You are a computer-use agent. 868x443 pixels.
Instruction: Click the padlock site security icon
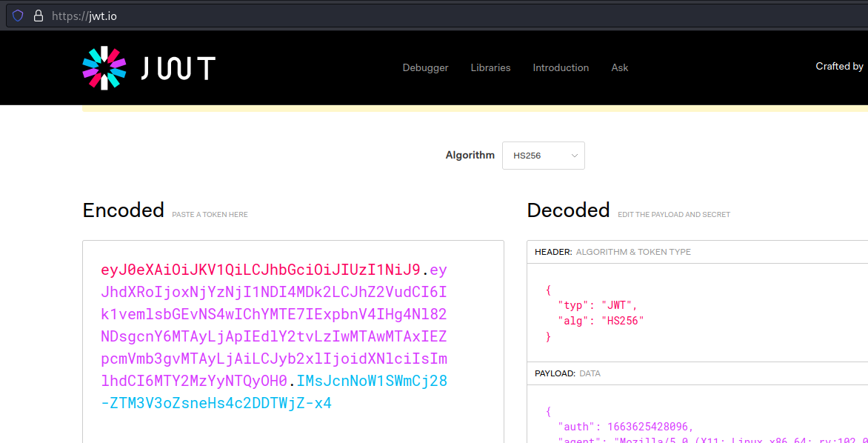pos(39,16)
